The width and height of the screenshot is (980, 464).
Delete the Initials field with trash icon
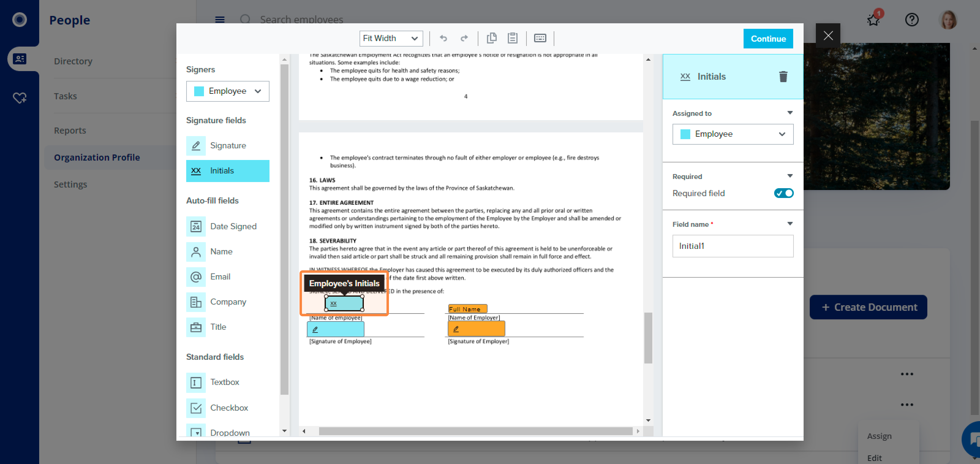(x=783, y=77)
